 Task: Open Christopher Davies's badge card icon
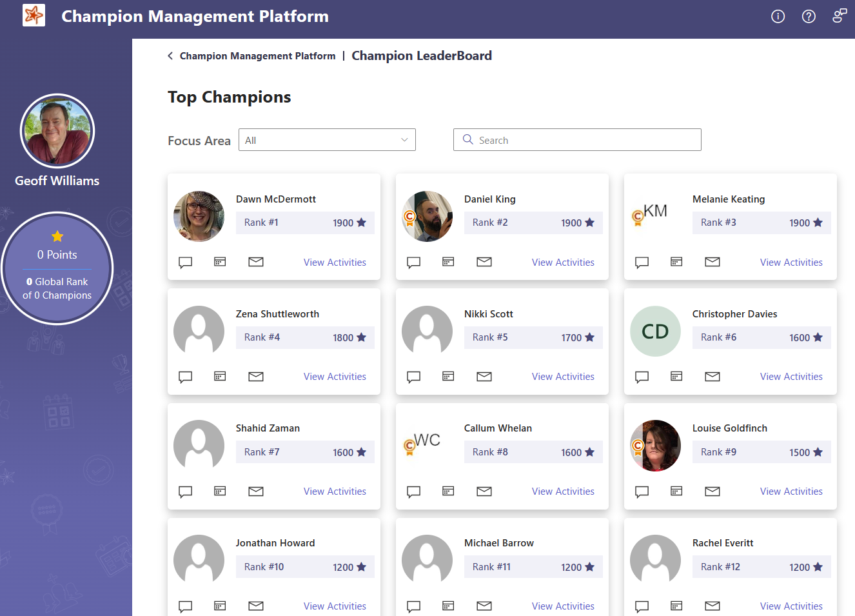pos(676,377)
